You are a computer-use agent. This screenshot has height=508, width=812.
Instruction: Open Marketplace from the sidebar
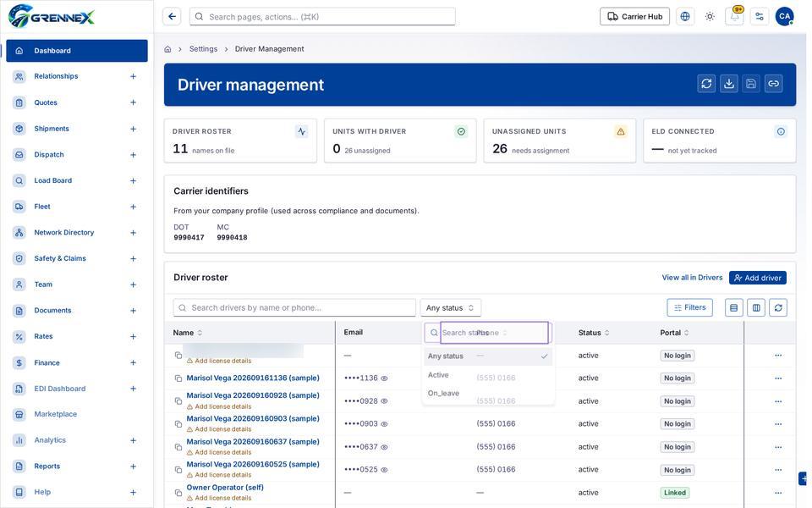(x=56, y=414)
